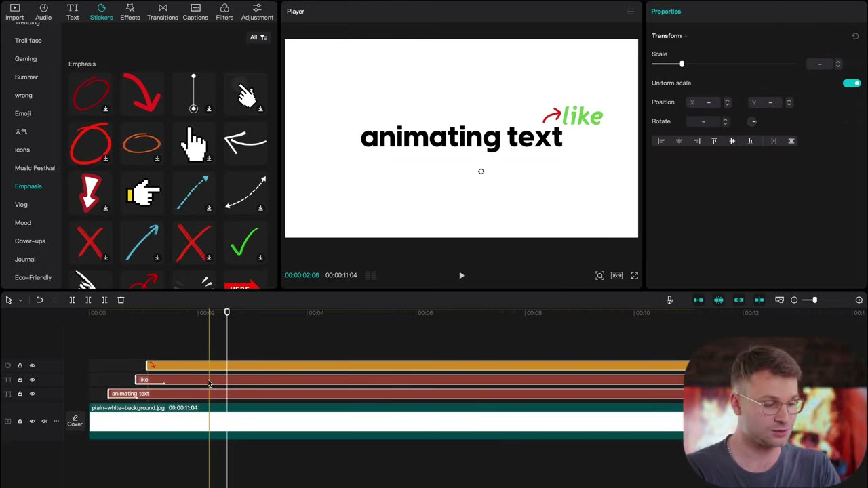Open the Player panel menu

click(x=631, y=12)
